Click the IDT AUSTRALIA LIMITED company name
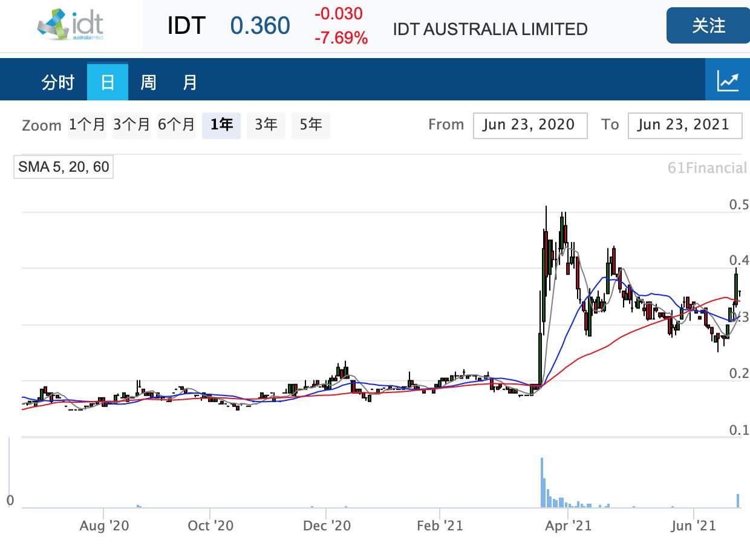750x560 pixels. point(490,29)
